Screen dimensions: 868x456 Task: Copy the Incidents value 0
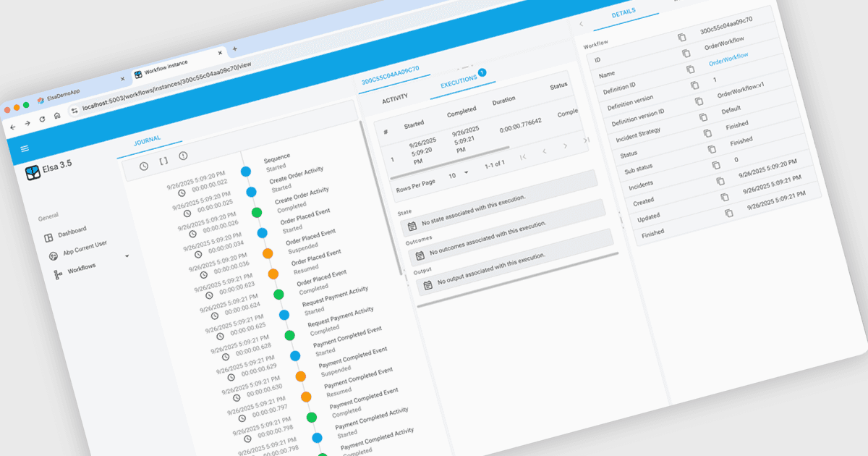pyautogui.click(x=716, y=166)
